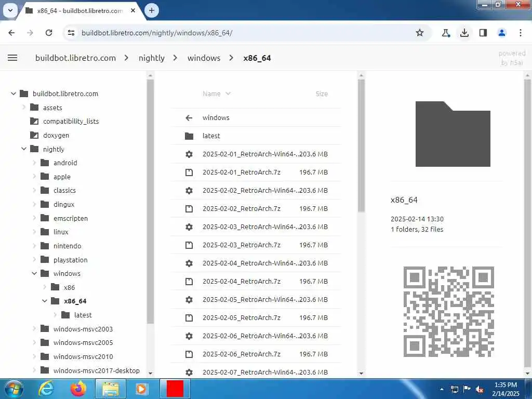Expand the apple tree folder
Image resolution: width=532 pixels, height=399 pixels.
coord(34,177)
